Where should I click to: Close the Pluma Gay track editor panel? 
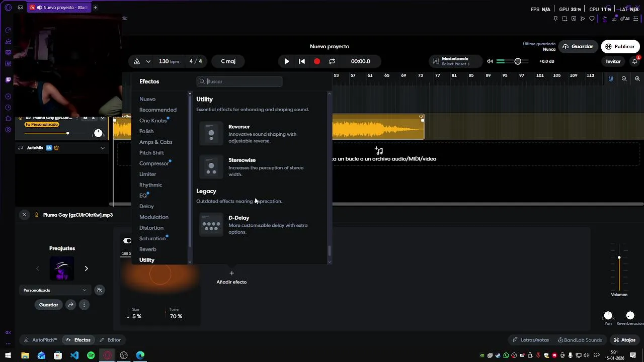click(x=24, y=215)
